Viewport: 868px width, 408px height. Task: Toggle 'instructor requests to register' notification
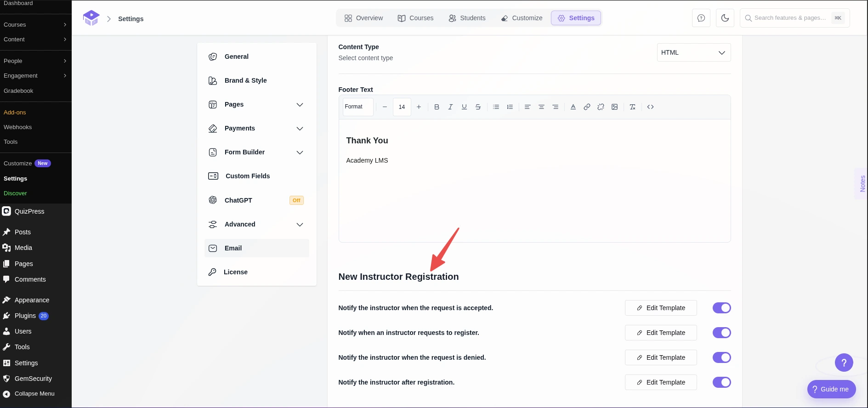(721, 333)
